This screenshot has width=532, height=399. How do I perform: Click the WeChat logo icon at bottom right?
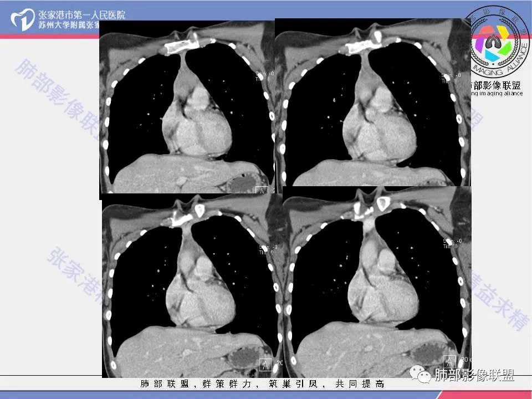click(x=421, y=374)
